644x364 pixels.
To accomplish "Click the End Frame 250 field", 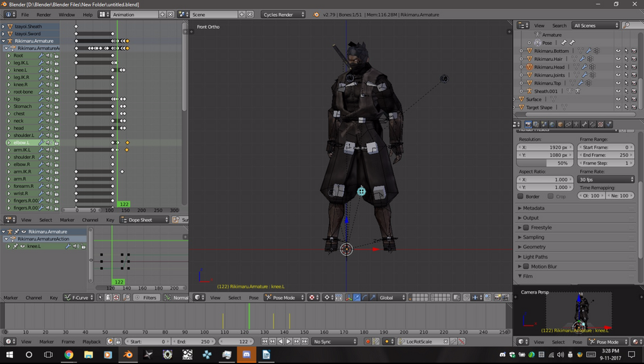I will (606, 155).
